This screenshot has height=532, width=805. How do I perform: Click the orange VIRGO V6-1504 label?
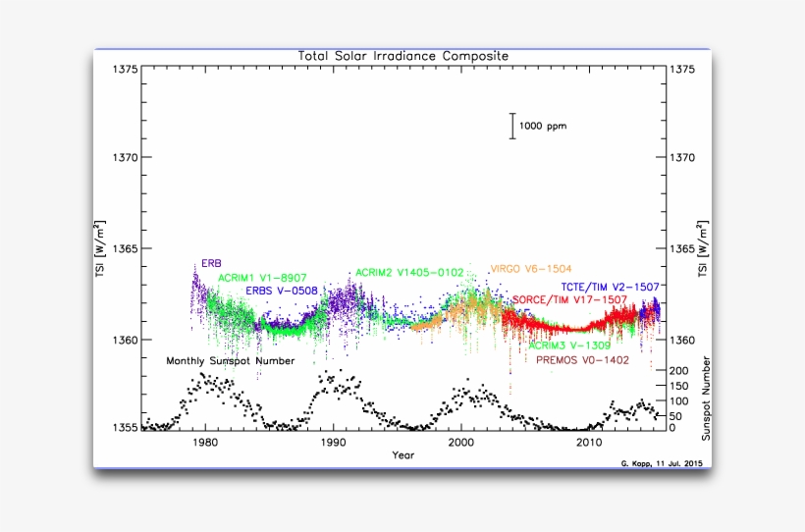pyautogui.click(x=531, y=268)
